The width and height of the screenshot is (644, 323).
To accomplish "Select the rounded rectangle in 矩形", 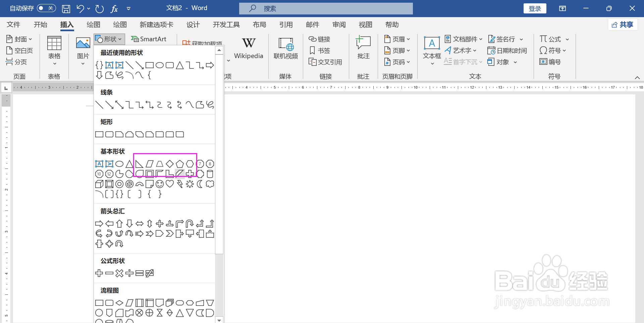I will tap(109, 134).
